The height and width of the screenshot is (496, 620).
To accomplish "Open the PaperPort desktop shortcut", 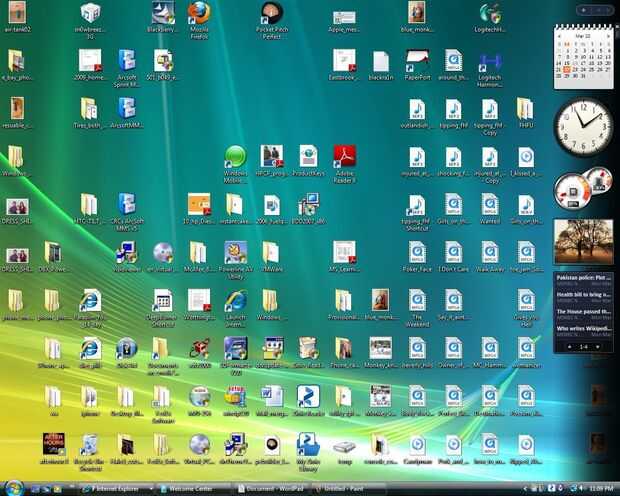I will click(417, 65).
